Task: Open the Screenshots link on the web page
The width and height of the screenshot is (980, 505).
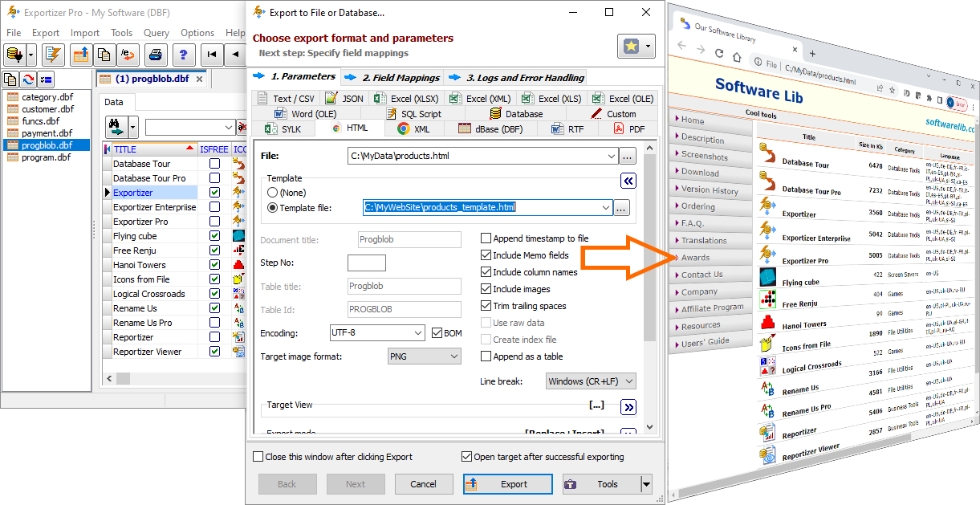Action: pos(704,157)
